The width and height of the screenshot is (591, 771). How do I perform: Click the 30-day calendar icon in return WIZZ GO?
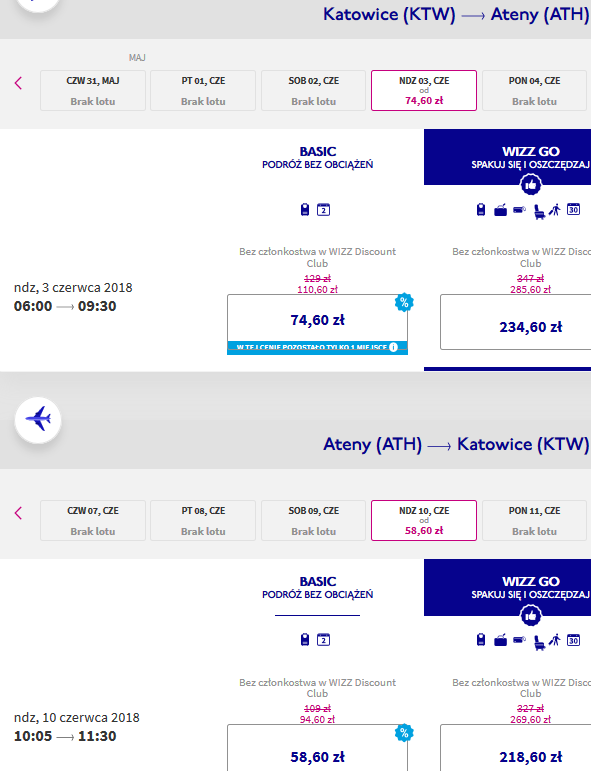coord(573,640)
